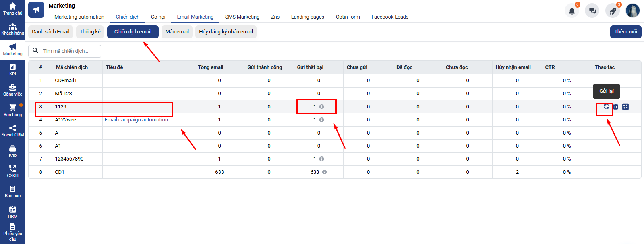The height and width of the screenshot is (244, 644).
Task: Click the resend icon for campaign 1129
Action: click(x=606, y=107)
